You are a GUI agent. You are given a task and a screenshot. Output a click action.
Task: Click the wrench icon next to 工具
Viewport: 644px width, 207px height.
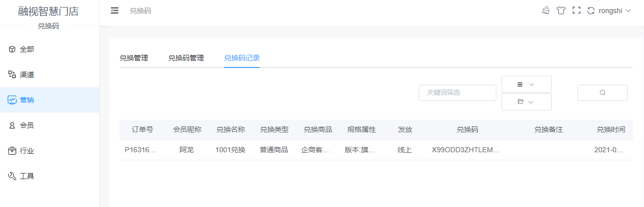coord(12,176)
